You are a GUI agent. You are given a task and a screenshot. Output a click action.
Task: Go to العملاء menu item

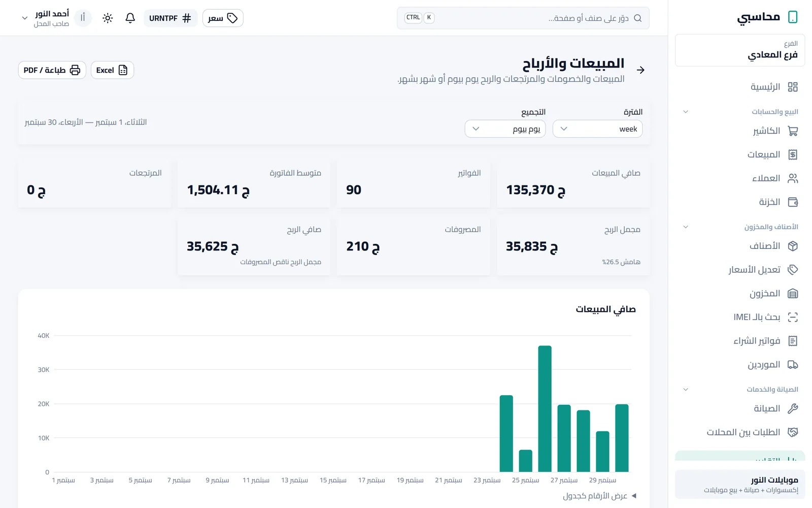[x=740, y=178]
